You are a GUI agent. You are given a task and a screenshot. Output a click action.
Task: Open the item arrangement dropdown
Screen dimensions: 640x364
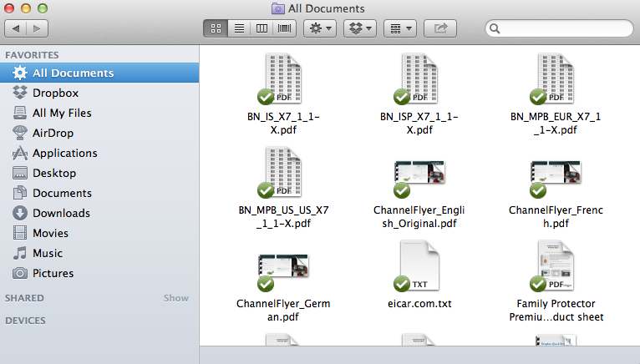[400, 28]
